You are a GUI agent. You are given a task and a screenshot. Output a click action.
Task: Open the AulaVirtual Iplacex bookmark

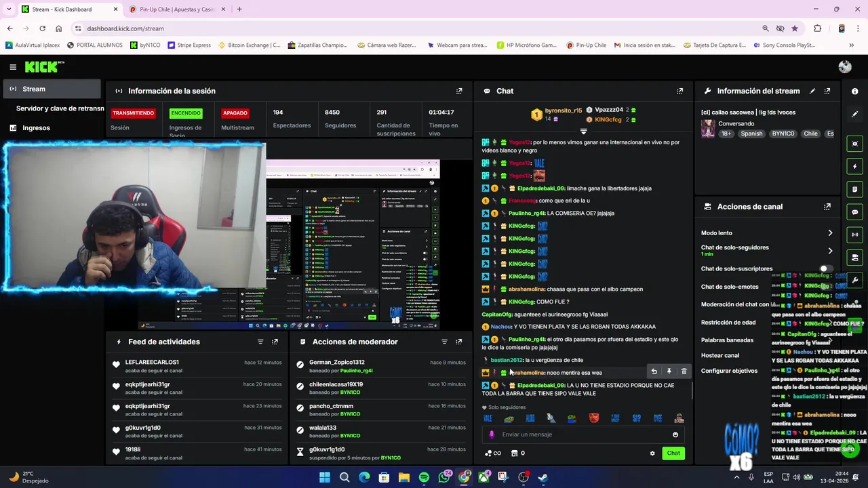(33, 45)
